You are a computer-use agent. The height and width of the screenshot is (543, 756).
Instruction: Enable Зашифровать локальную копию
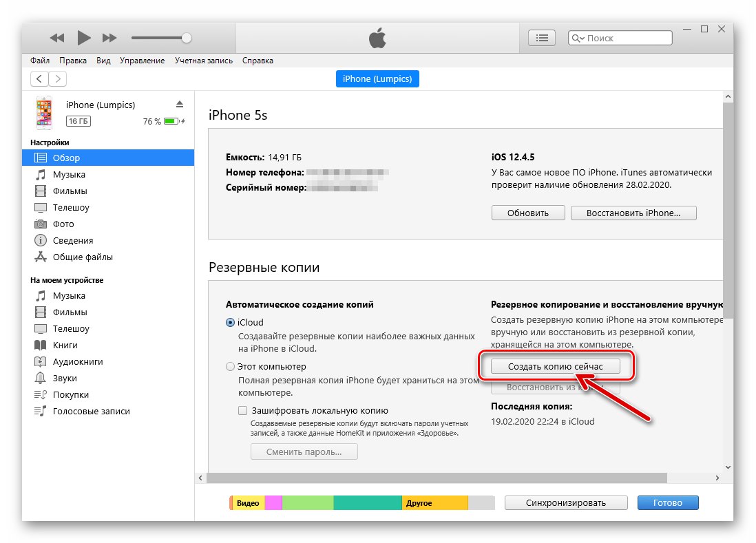[x=242, y=410]
